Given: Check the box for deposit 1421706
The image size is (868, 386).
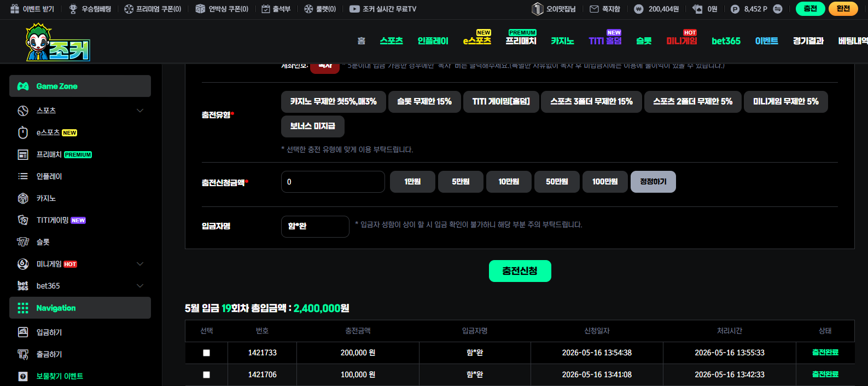Looking at the screenshot, I should tap(206, 375).
